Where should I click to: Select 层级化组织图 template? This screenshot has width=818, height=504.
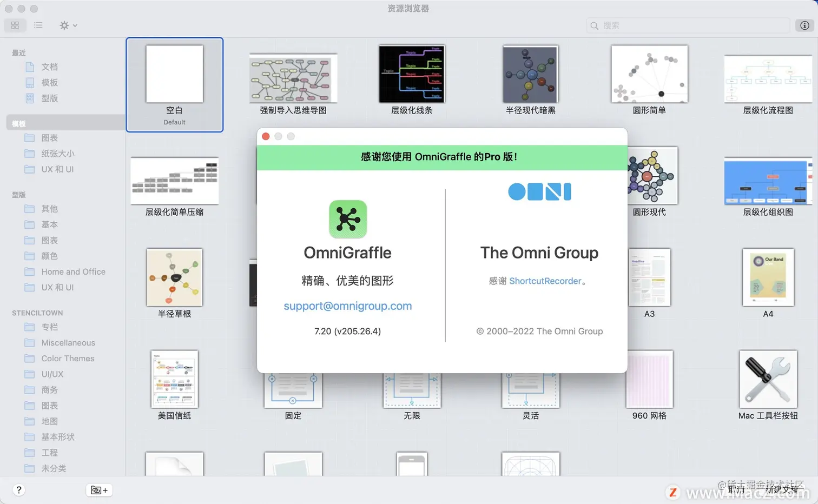click(768, 181)
